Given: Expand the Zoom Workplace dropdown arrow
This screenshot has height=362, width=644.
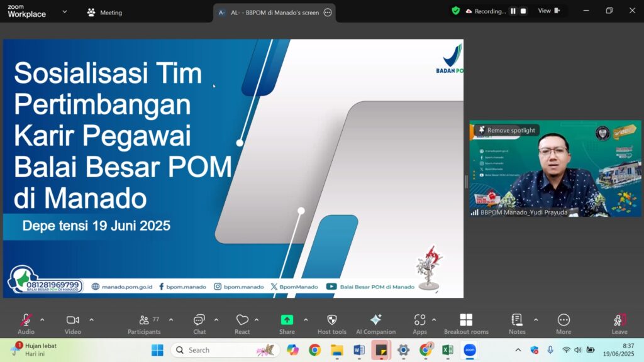Looking at the screenshot, I should 65,12.
